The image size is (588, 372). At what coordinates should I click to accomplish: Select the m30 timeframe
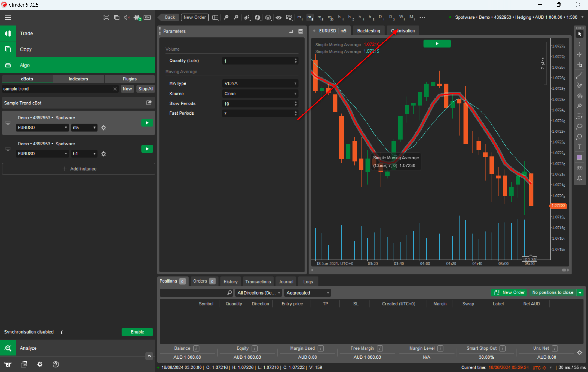pyautogui.click(x=330, y=17)
